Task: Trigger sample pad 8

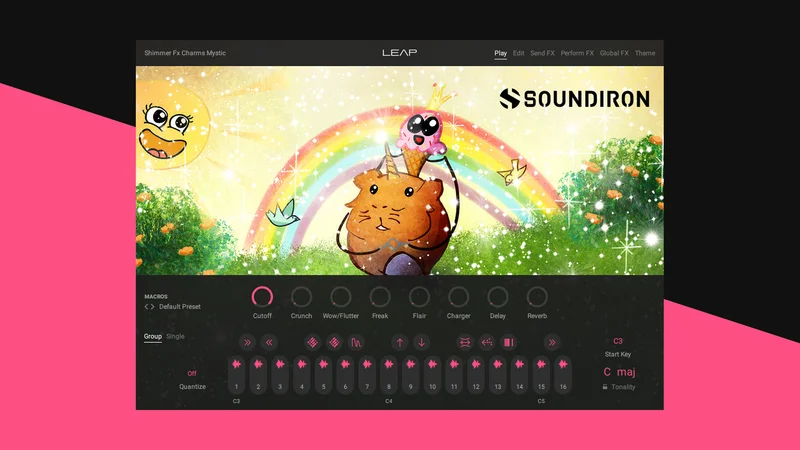Action: (x=389, y=375)
